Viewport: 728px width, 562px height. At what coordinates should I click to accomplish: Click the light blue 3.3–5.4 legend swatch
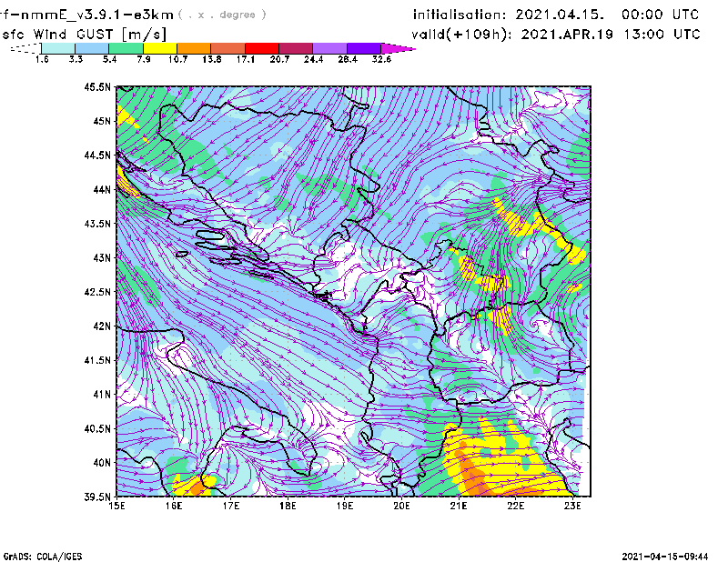92,48
